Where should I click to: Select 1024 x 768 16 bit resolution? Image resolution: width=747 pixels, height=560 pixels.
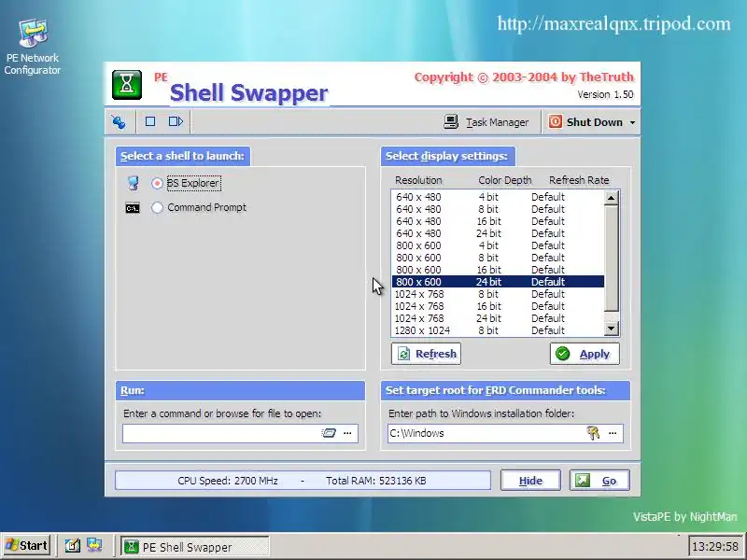[498, 306]
